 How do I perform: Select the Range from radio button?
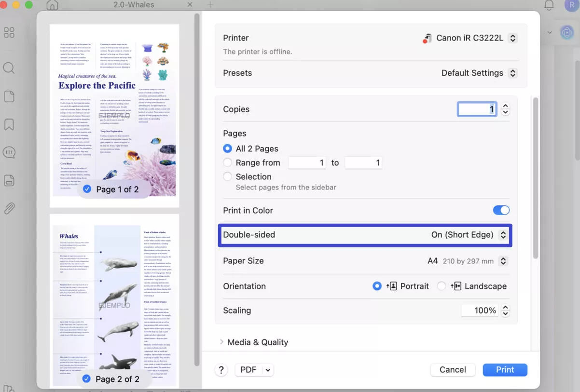pos(227,162)
